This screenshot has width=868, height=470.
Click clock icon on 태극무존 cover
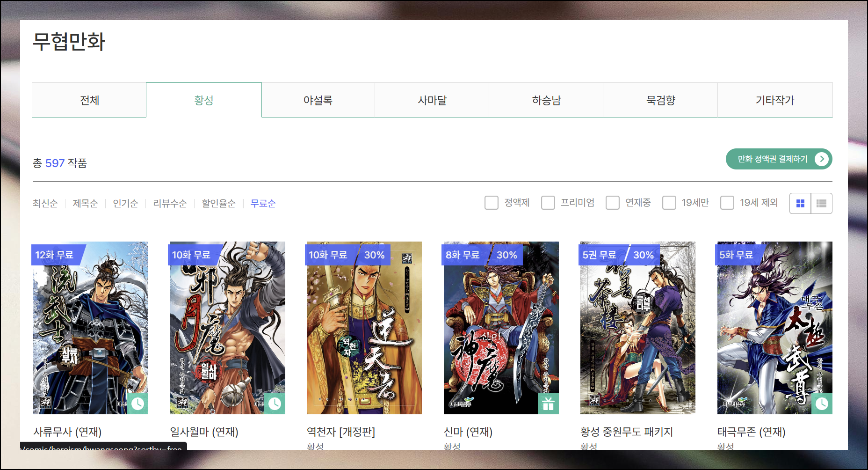click(822, 404)
